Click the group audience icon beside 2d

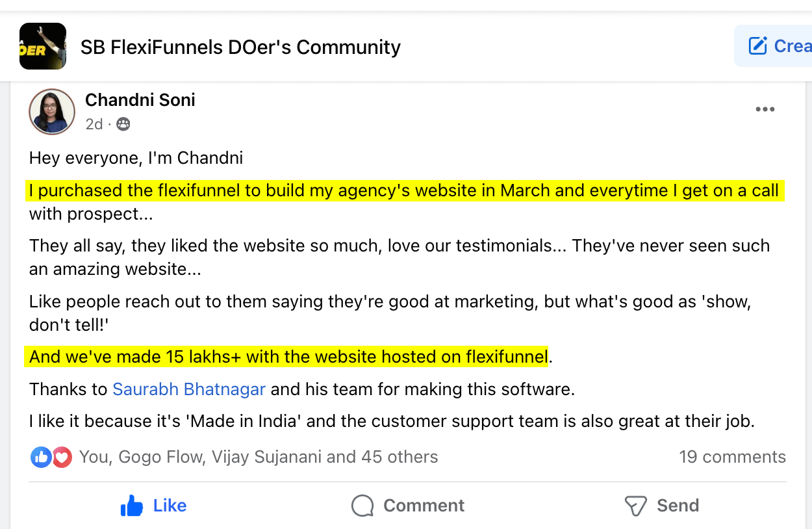(123, 124)
